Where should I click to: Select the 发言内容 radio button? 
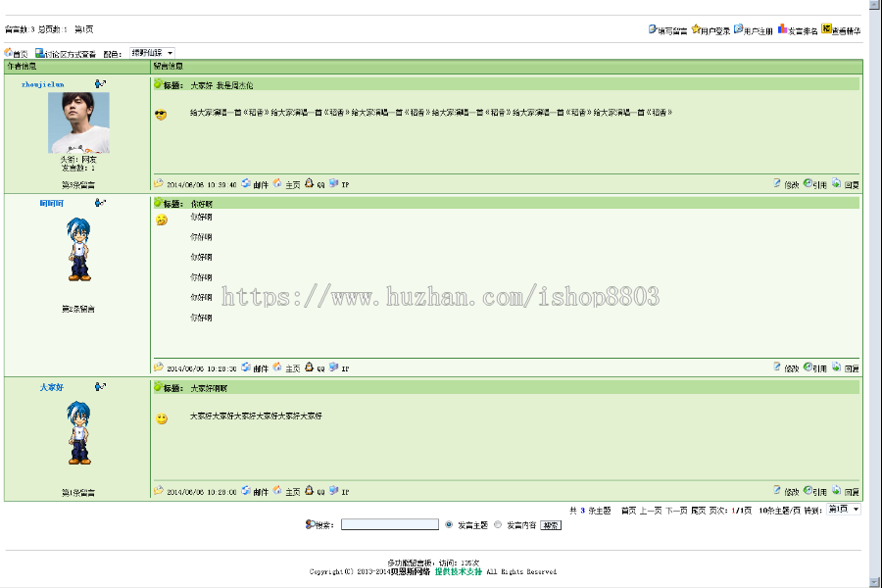tap(498, 524)
